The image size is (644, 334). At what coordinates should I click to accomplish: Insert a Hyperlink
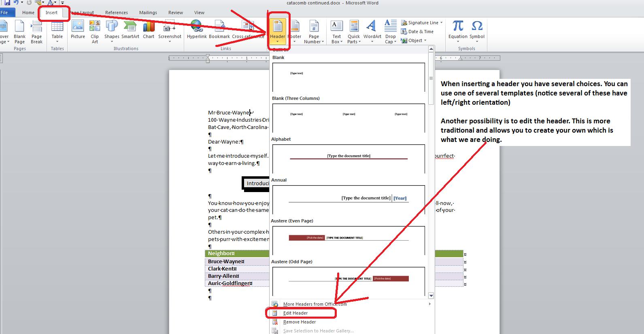tap(197, 30)
